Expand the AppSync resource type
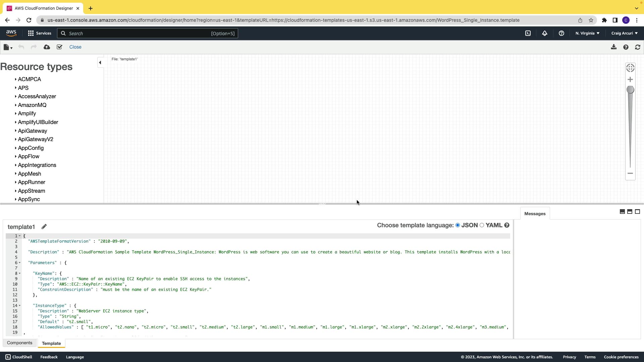Viewport: 644px width, 362px height. point(29,199)
